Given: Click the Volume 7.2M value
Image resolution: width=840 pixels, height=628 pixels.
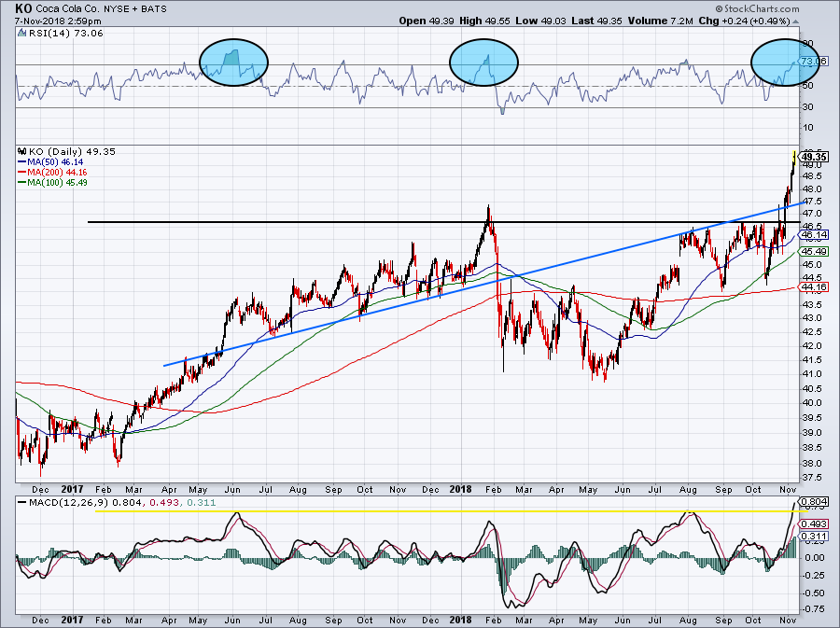Looking at the screenshot, I should pyautogui.click(x=660, y=21).
